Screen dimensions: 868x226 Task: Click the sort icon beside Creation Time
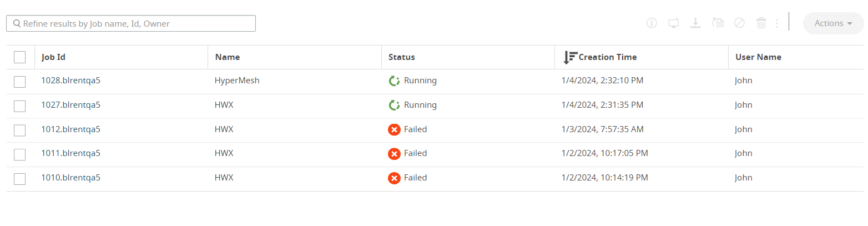(x=570, y=57)
